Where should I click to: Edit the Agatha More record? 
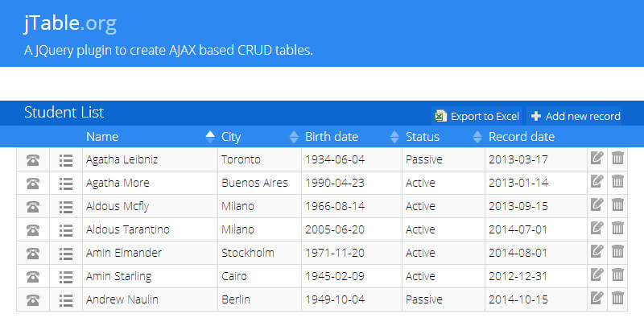[x=597, y=183]
